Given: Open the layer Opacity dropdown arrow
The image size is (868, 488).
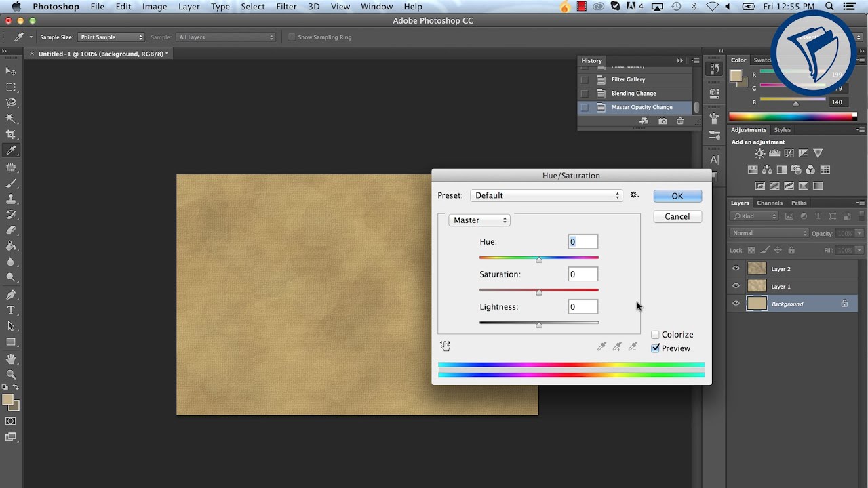Looking at the screenshot, I should pos(859,233).
